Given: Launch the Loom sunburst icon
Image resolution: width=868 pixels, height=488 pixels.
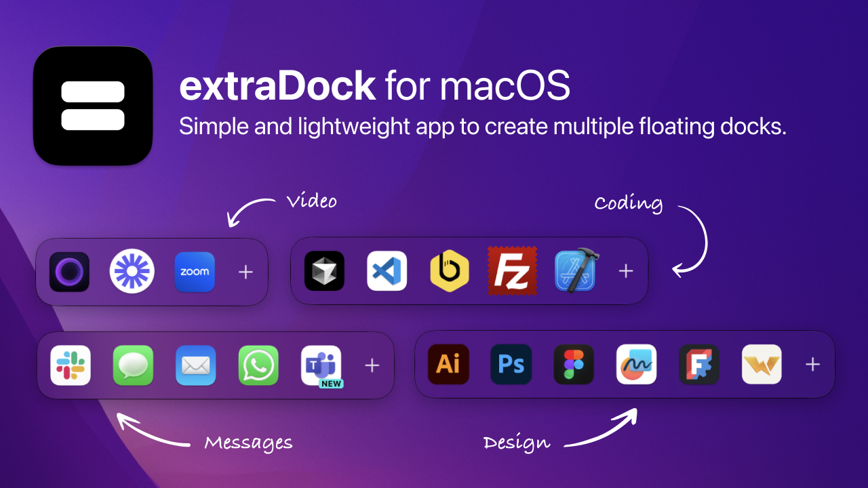Looking at the screenshot, I should click(x=132, y=272).
